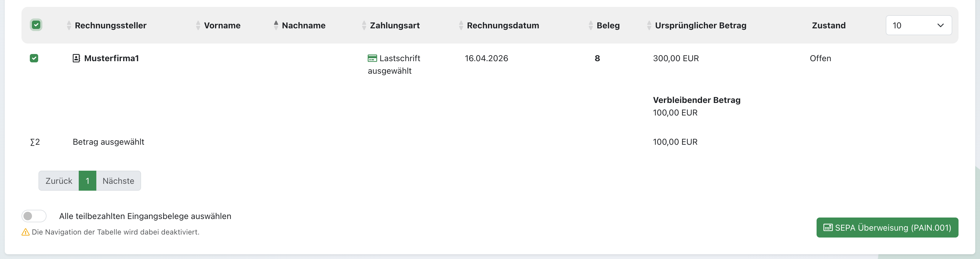The height and width of the screenshot is (259, 980).
Task: Click the contact icon beside Musterfirma1
Action: [x=76, y=58]
